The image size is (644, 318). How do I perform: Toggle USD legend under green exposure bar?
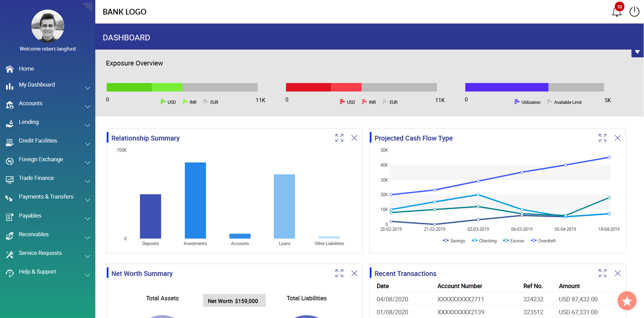click(168, 102)
